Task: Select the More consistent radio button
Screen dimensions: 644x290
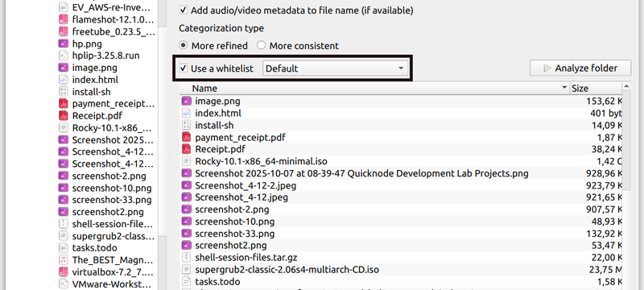Action: point(261,45)
